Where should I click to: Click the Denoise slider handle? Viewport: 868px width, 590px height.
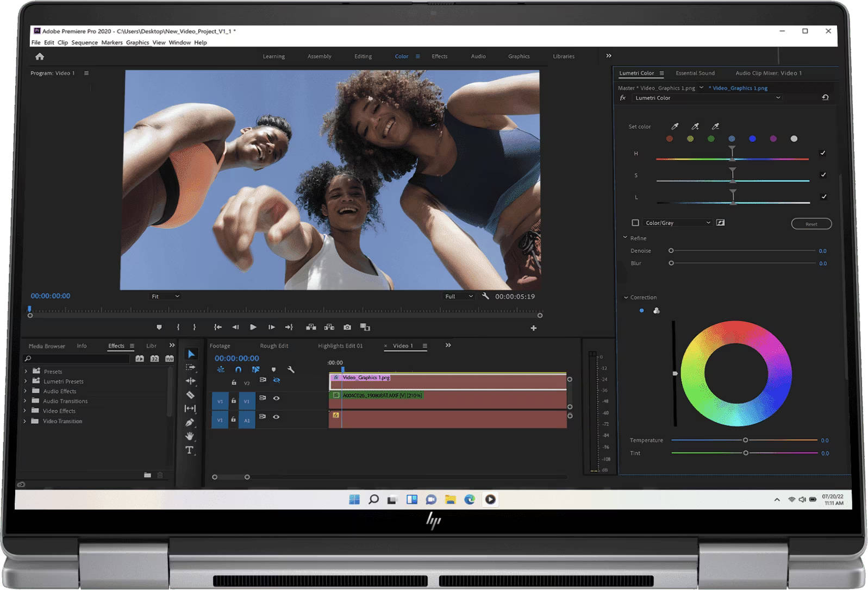tap(671, 250)
